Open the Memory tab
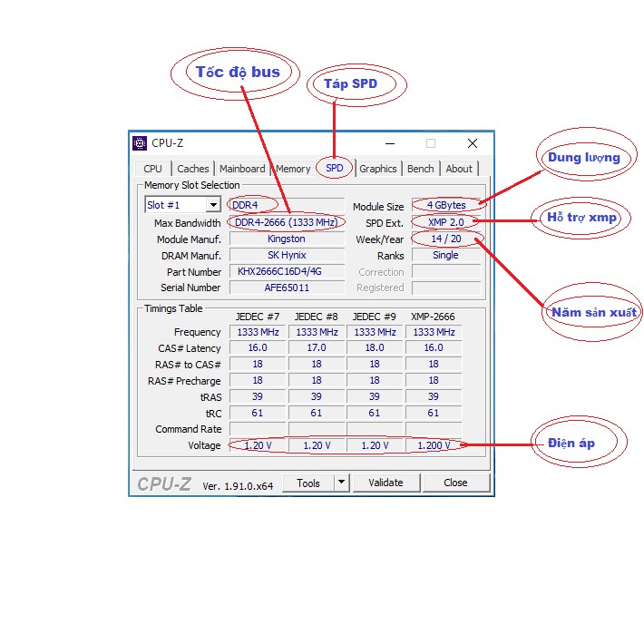Image resolution: width=644 pixels, height=644 pixels. [293, 169]
